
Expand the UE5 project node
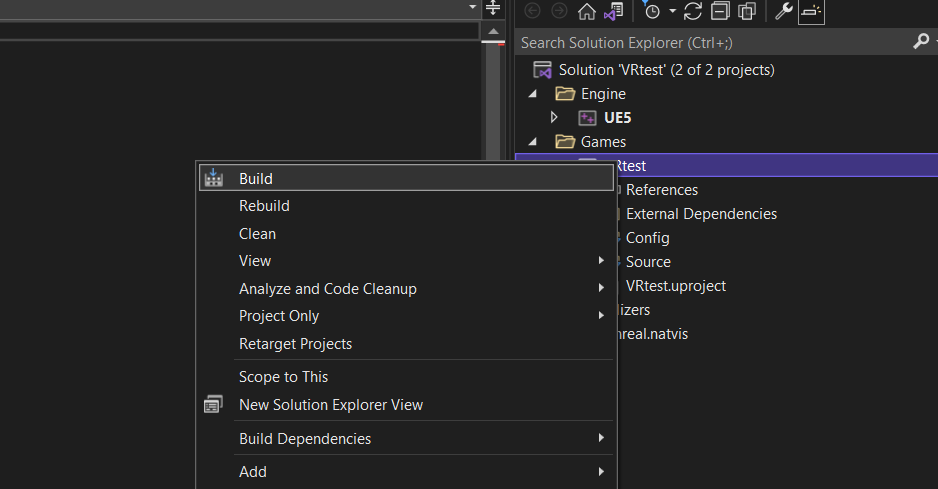click(x=555, y=118)
